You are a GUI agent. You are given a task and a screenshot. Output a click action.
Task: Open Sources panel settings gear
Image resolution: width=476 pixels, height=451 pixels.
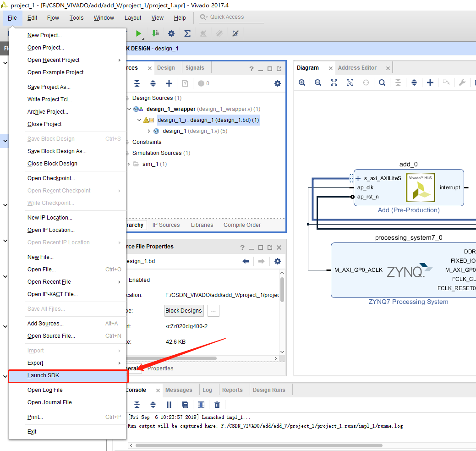[278, 83]
